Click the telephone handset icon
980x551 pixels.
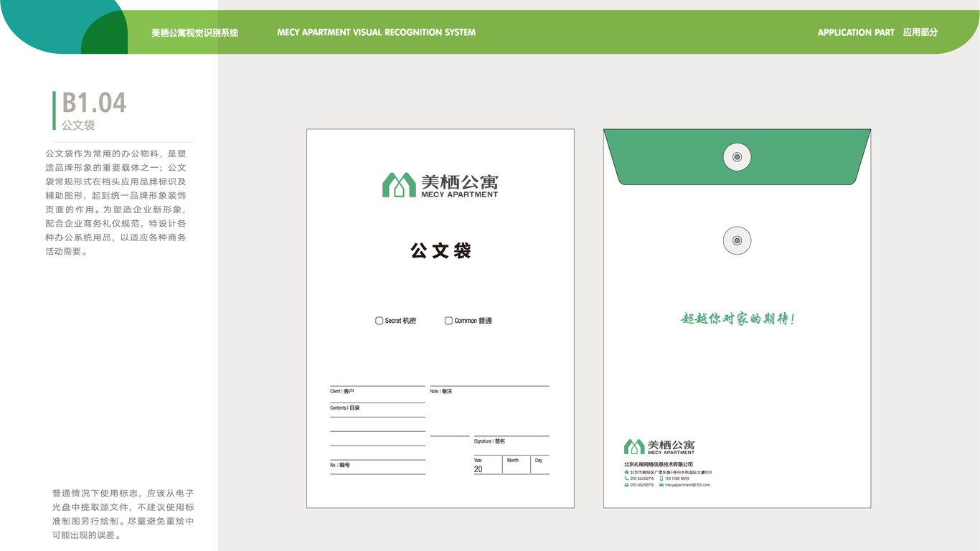click(x=626, y=479)
